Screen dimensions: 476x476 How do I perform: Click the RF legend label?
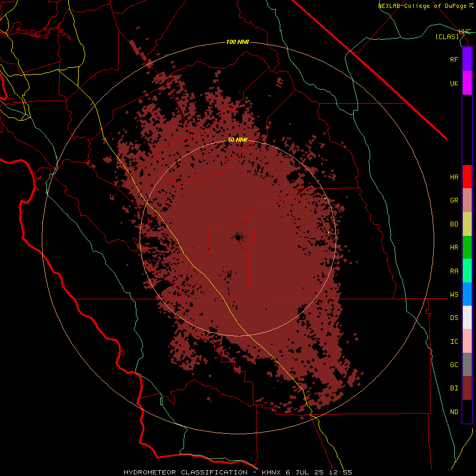click(454, 59)
